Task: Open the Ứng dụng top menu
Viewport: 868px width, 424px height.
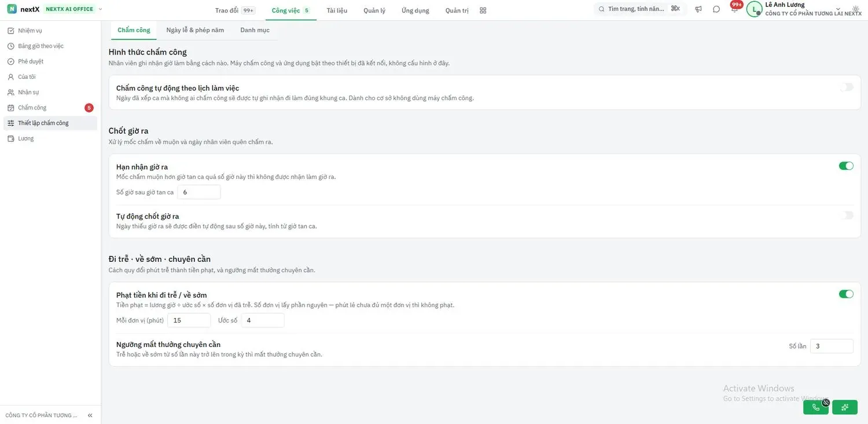Action: click(415, 10)
